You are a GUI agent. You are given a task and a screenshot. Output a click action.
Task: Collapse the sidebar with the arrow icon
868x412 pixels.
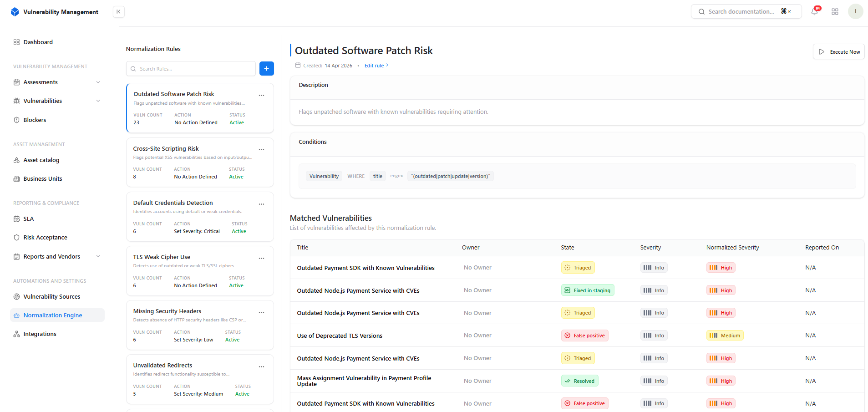click(118, 12)
